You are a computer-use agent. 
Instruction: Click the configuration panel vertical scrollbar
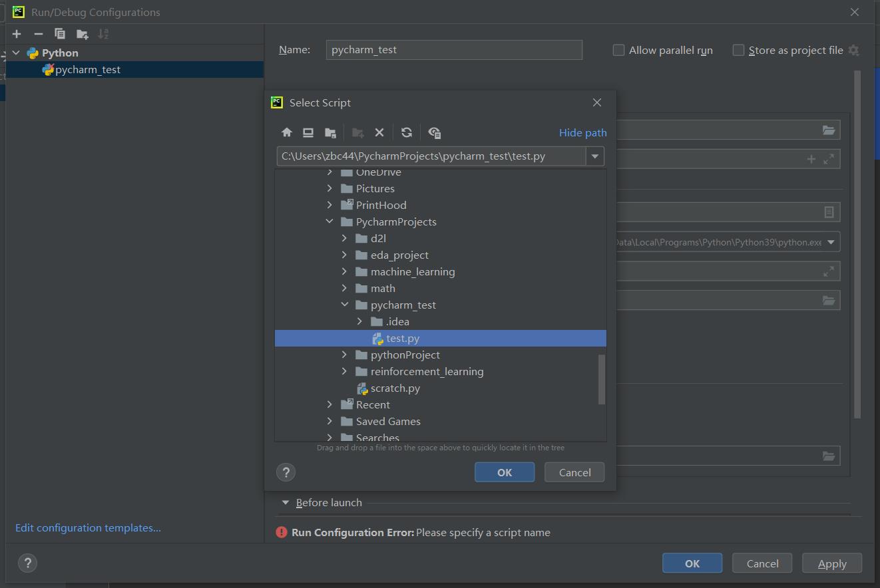coord(857,244)
